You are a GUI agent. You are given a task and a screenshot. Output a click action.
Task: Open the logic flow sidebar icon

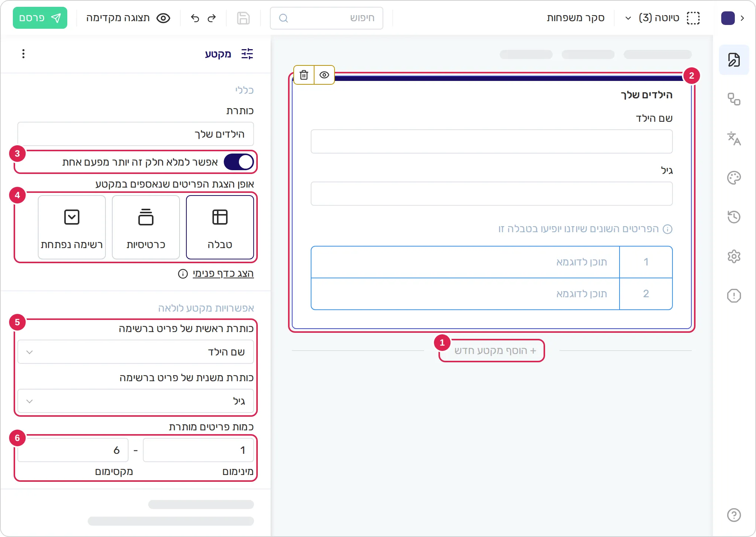point(734,99)
